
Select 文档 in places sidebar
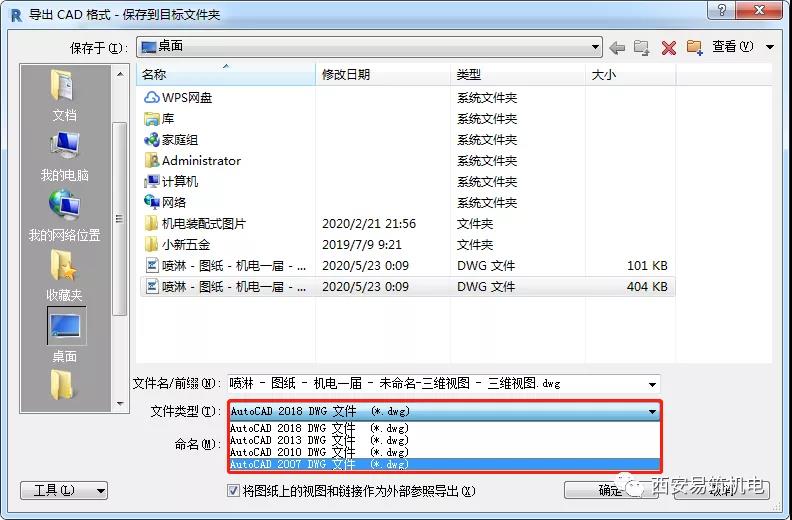coord(64,96)
